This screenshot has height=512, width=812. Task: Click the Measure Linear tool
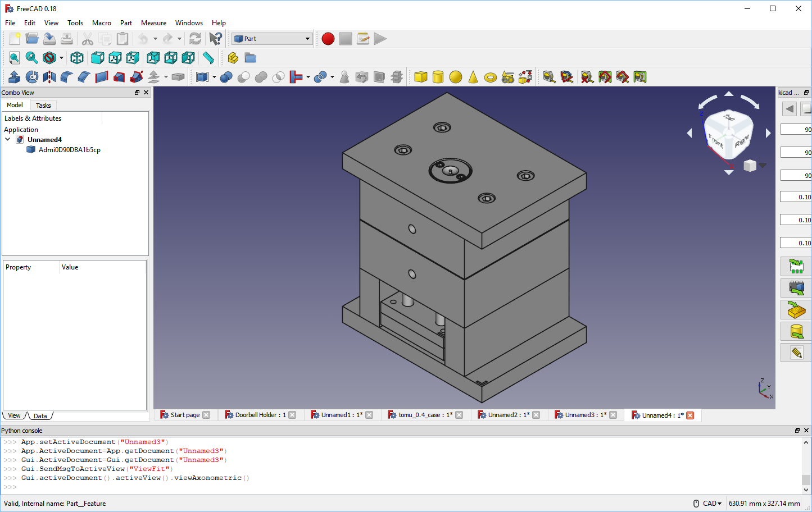click(549, 77)
